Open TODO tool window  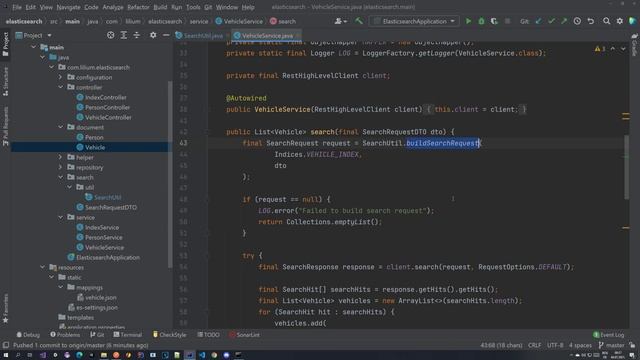click(x=208, y=335)
